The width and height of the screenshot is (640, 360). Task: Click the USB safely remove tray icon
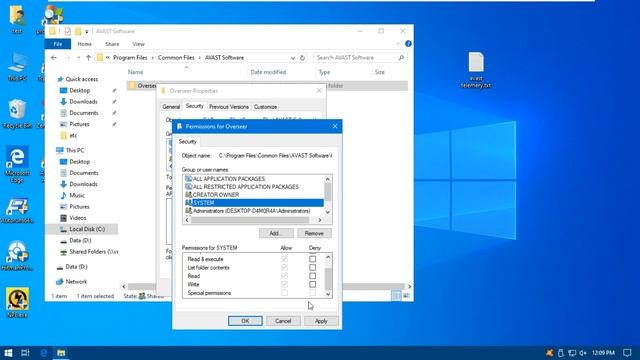coord(561,353)
